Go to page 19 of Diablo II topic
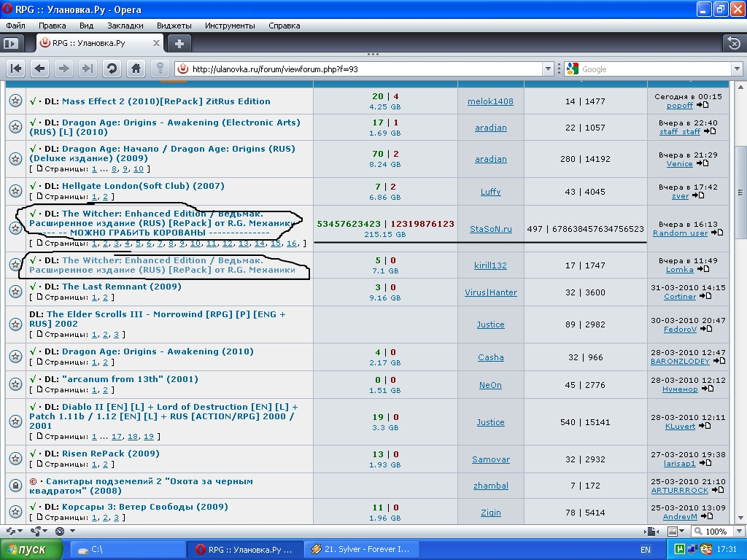 pyautogui.click(x=148, y=437)
